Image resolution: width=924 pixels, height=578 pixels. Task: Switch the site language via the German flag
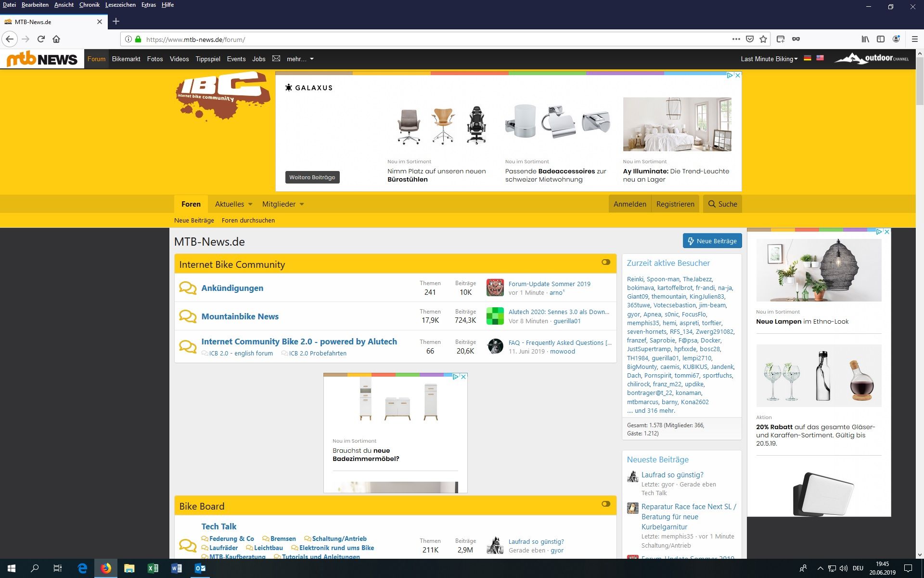tap(808, 58)
